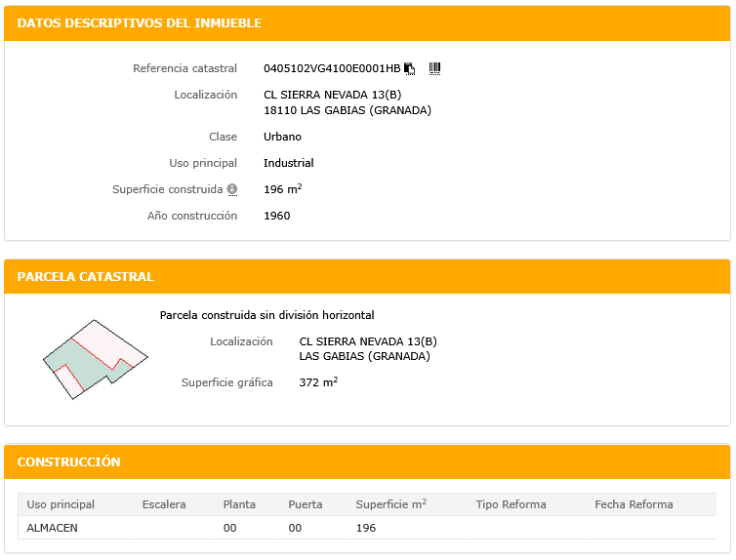Click the copy cadastral reference icon

pos(410,68)
